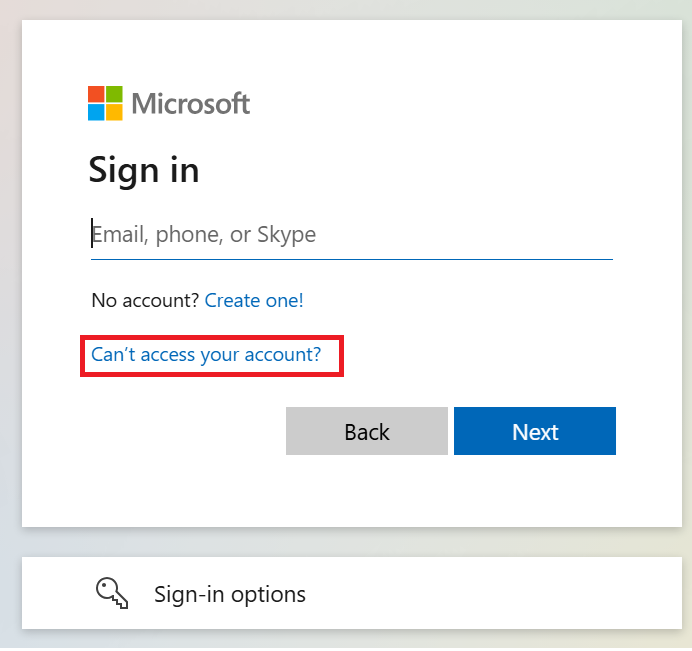
Task: Continue with the blue Next button
Action: point(535,431)
